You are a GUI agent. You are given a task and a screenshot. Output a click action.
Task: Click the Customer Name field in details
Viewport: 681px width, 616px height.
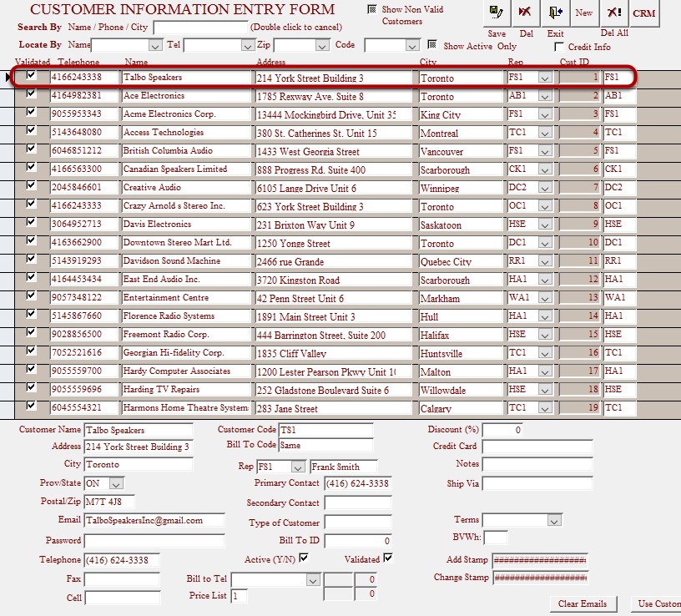tap(139, 430)
